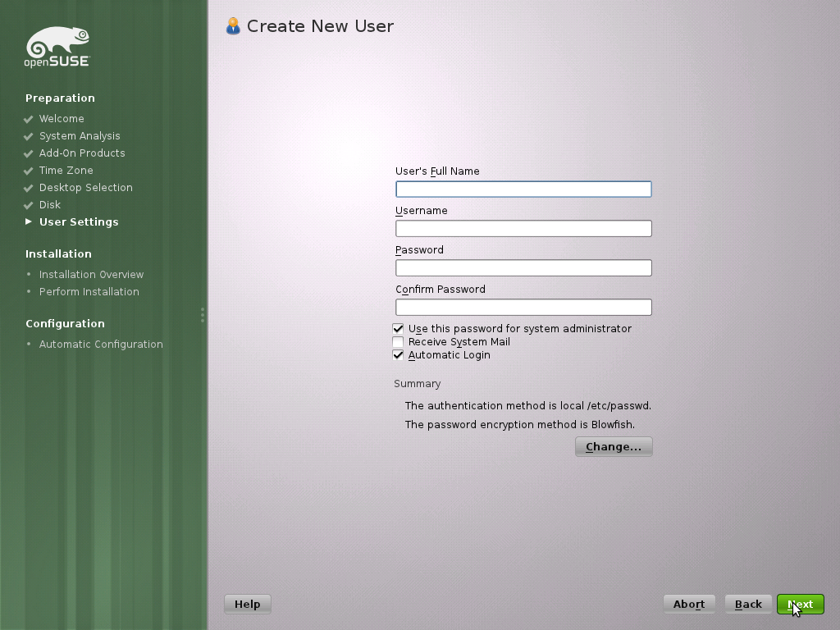Click the checkmark icon beside Desktop Selection
This screenshot has width=840, height=630.
pos(29,188)
